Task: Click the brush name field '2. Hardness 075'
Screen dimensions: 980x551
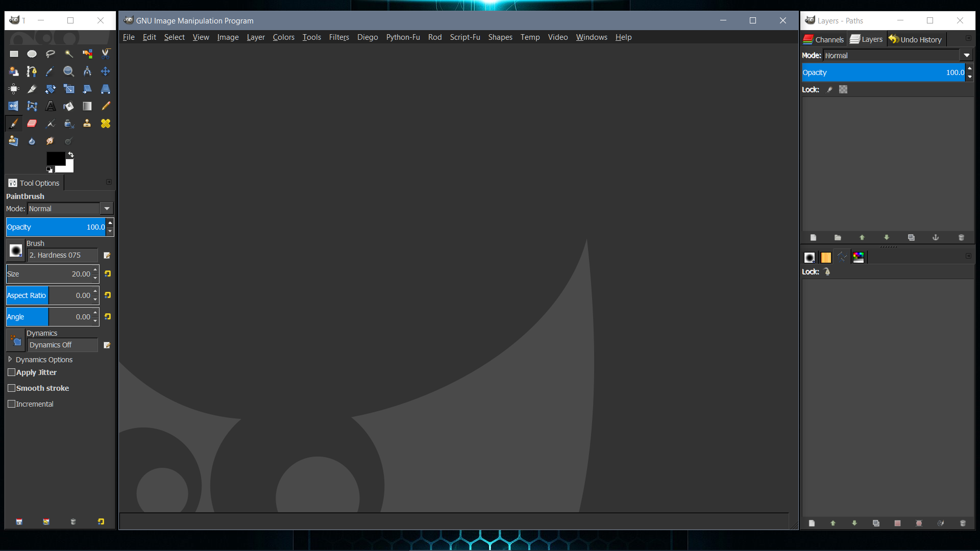Action: tap(62, 255)
